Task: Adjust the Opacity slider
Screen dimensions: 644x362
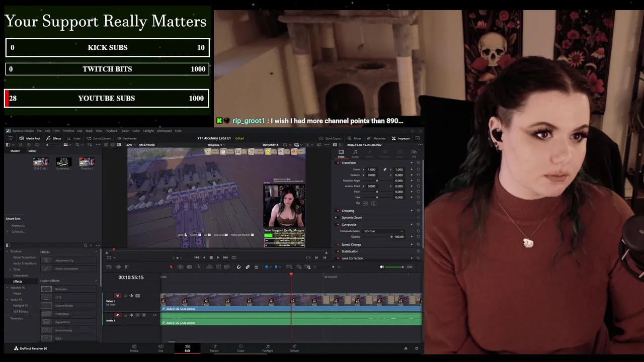Action: pyautogui.click(x=377, y=237)
